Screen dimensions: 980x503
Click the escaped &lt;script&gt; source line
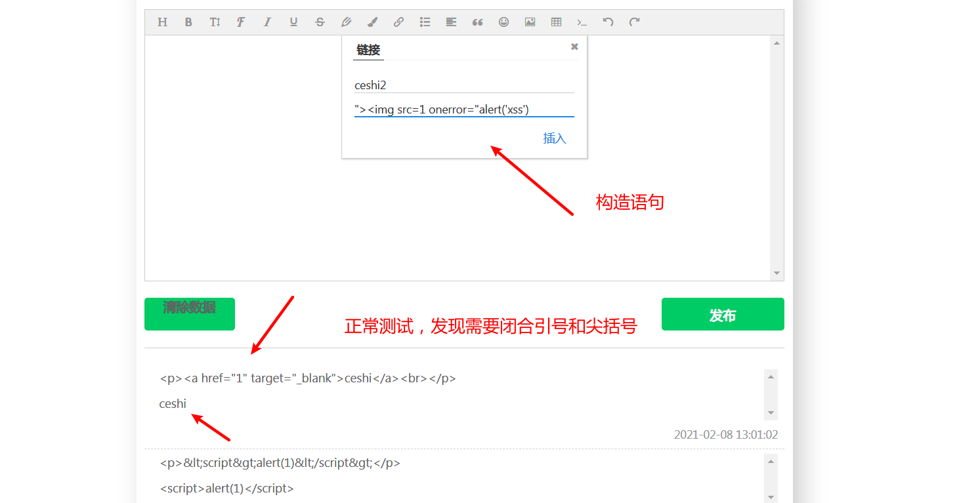click(280, 463)
